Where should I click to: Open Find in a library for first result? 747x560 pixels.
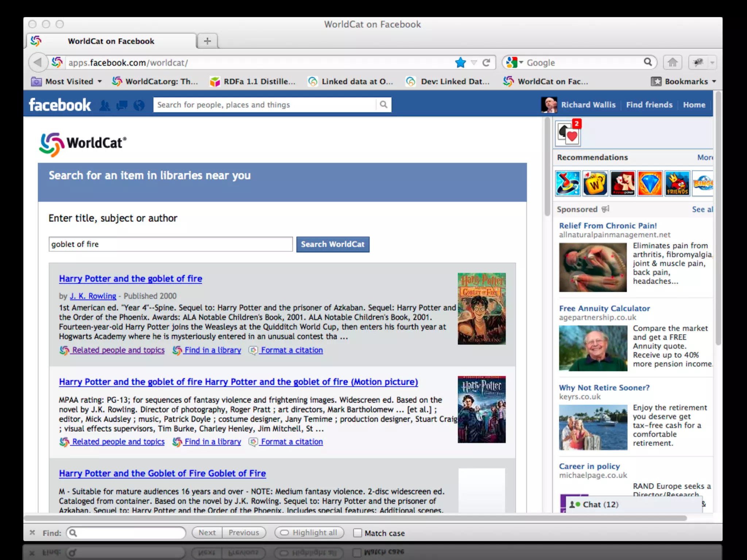coord(212,350)
